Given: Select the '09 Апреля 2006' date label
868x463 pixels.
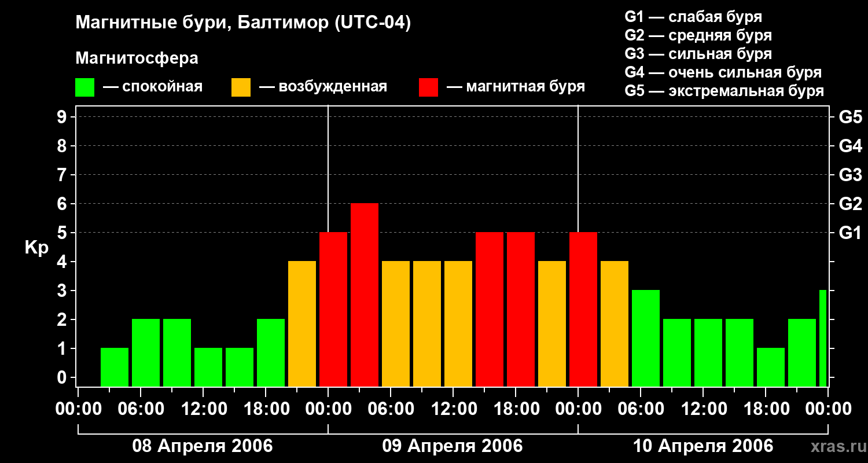Looking at the screenshot, I should [453, 446].
